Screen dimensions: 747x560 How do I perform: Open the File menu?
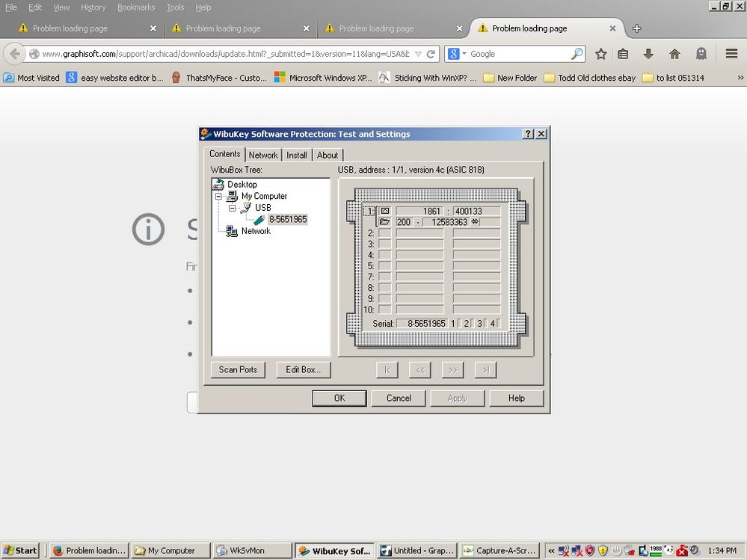[x=11, y=7]
